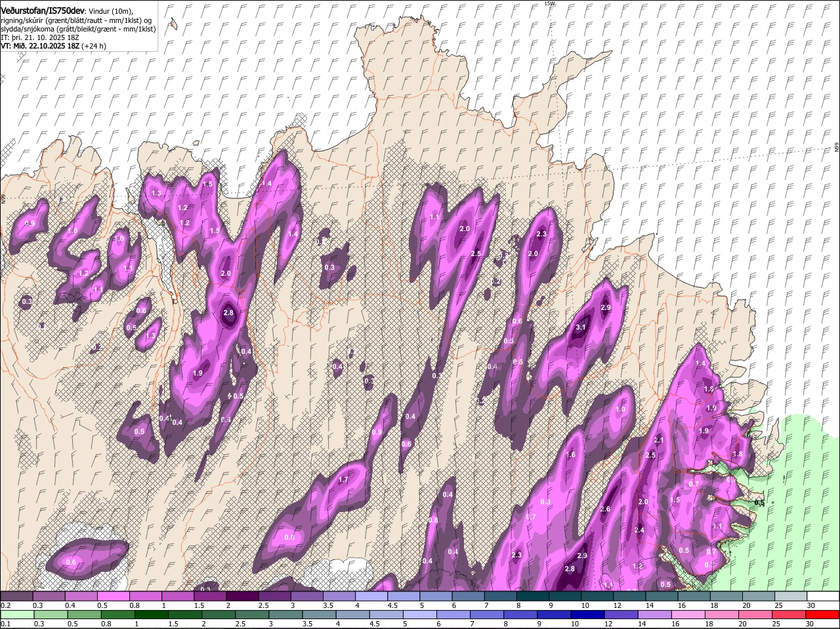
Task: Select the VT valid time line in header
Action: tap(53, 47)
